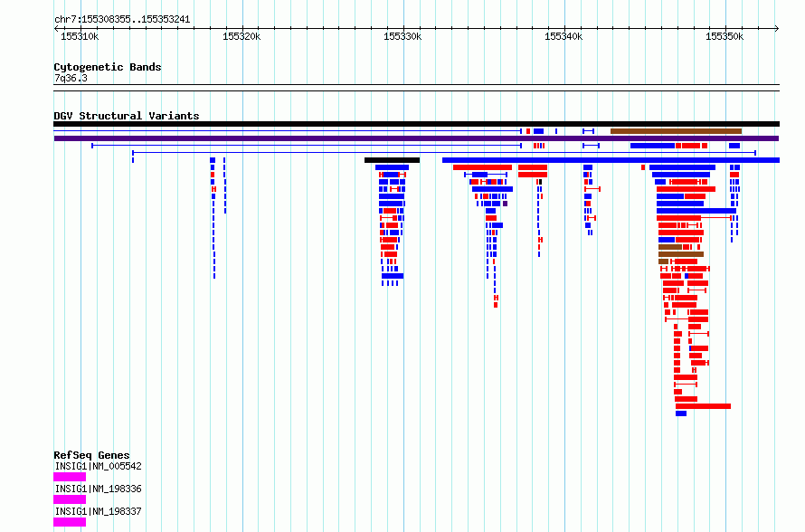
Task: Click the 155340k ruler tick label
Action: 563,36
